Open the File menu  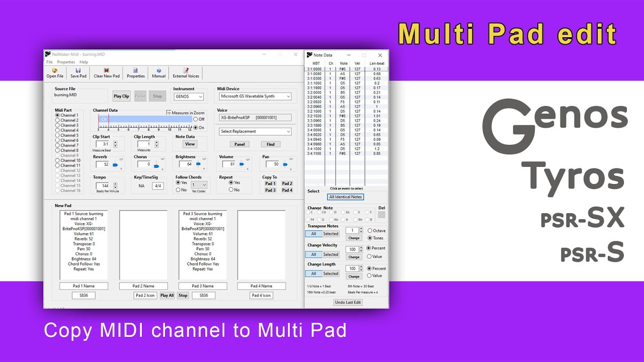pyautogui.click(x=49, y=62)
